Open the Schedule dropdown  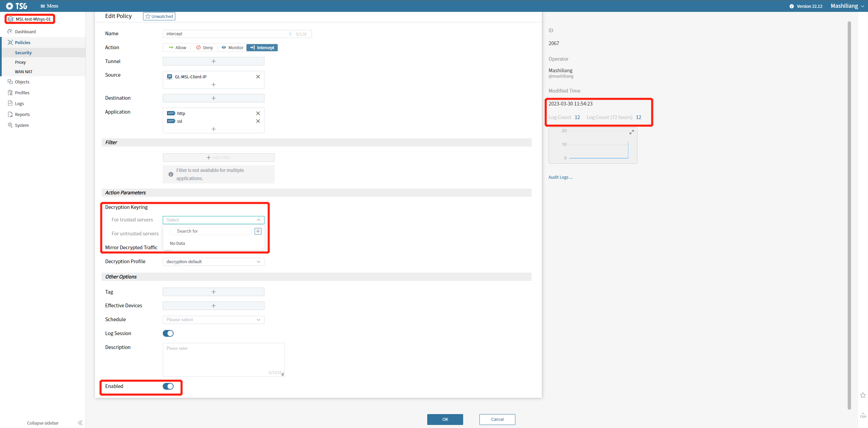coord(214,320)
